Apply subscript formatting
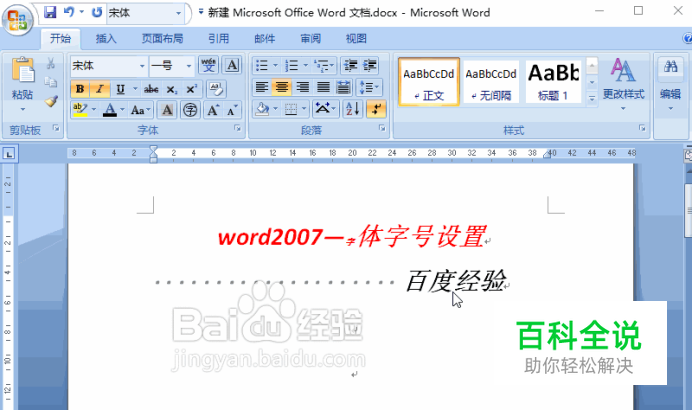692x410 pixels. 171,89
